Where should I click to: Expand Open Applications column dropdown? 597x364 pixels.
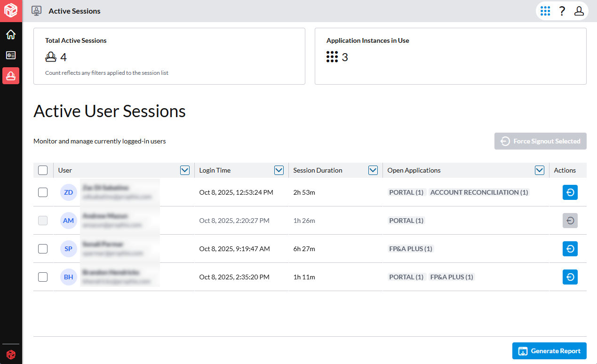click(x=540, y=170)
